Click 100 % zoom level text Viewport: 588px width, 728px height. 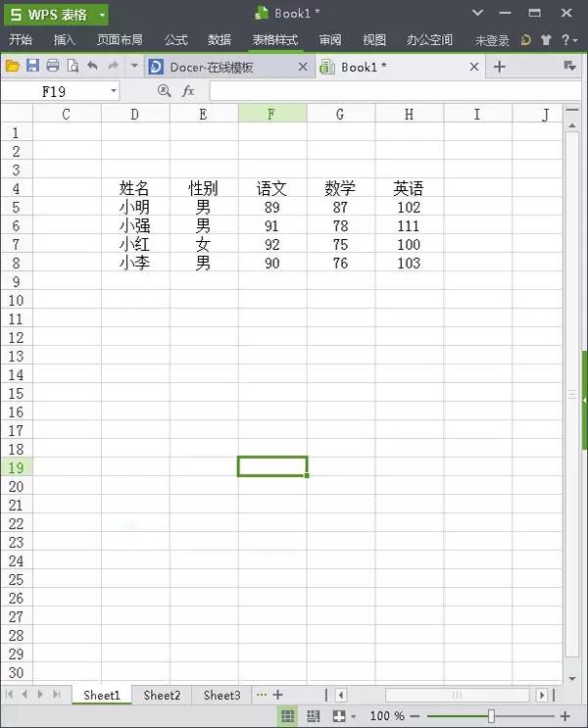tap(387, 716)
